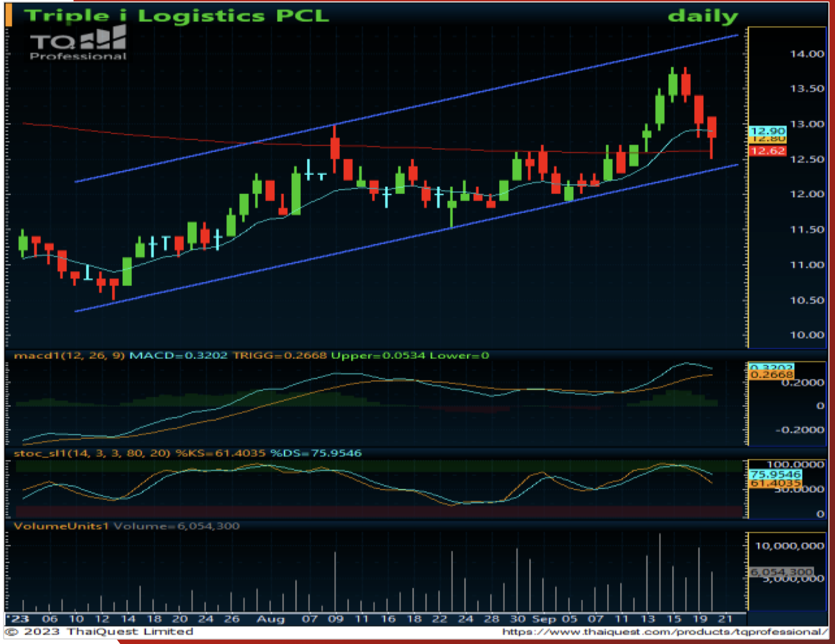Click the "stoc_sl1(14, 3, 3, 80, 20)" indicator name
Screen dimensions: 835x644
click(x=92, y=453)
